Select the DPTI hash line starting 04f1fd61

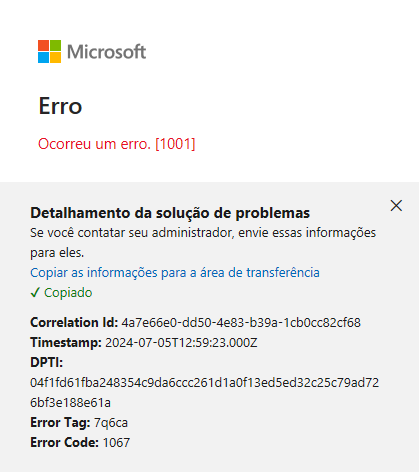(204, 383)
